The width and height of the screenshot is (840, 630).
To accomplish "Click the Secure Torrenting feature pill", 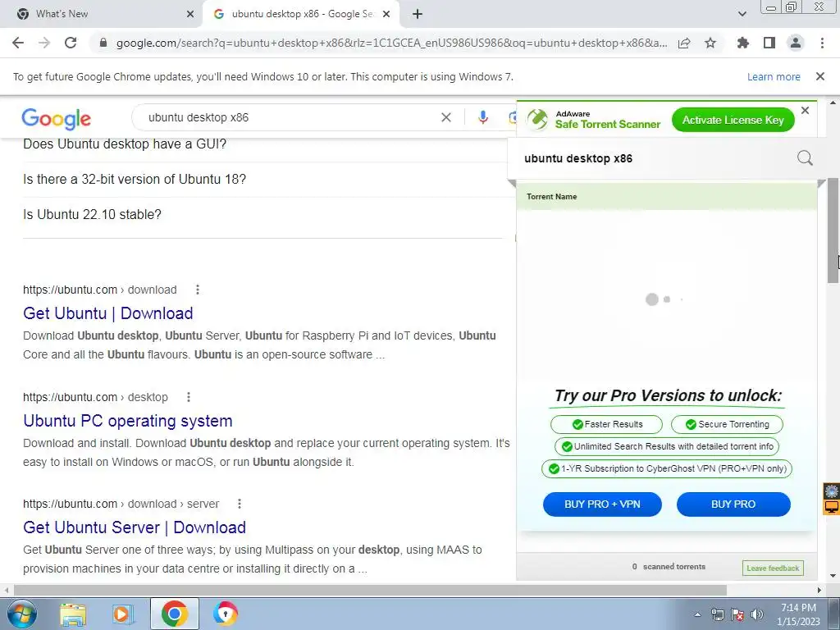I will pyautogui.click(x=727, y=424).
